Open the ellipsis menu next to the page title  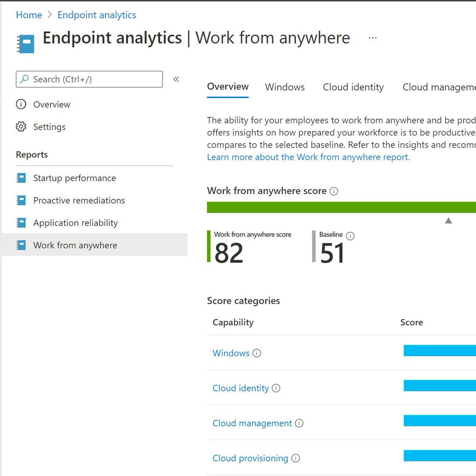tap(372, 37)
